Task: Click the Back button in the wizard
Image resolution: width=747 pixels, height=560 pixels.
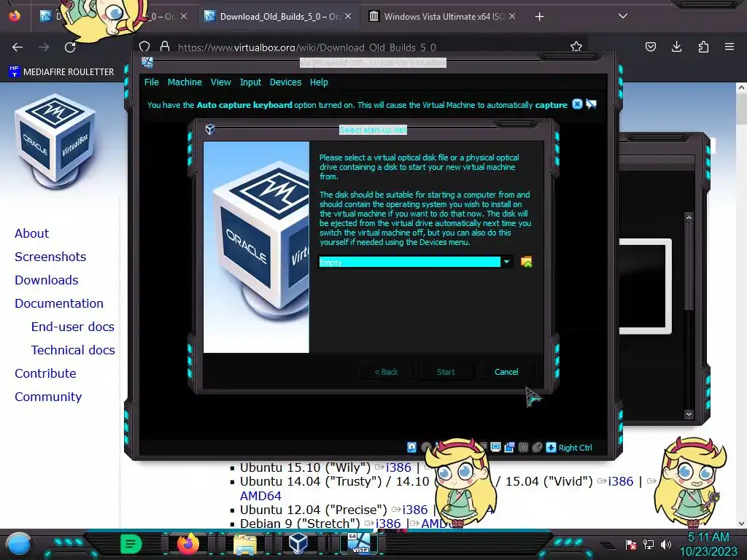Action: pos(386,372)
